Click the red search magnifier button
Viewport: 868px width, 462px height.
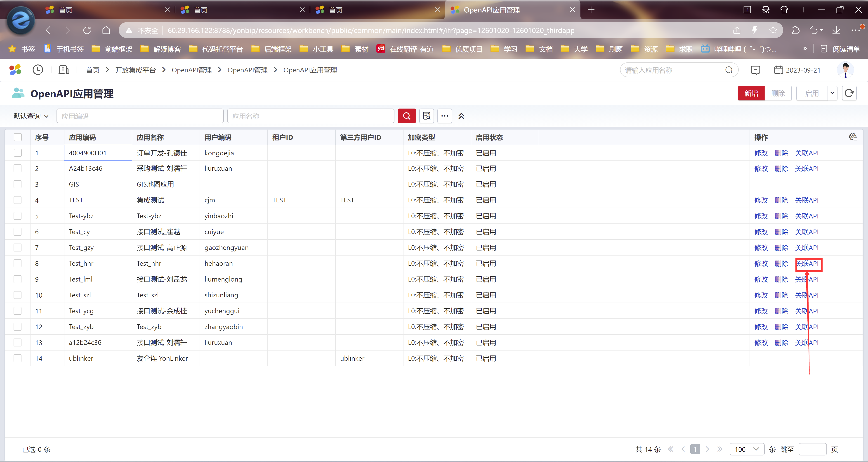[406, 116]
